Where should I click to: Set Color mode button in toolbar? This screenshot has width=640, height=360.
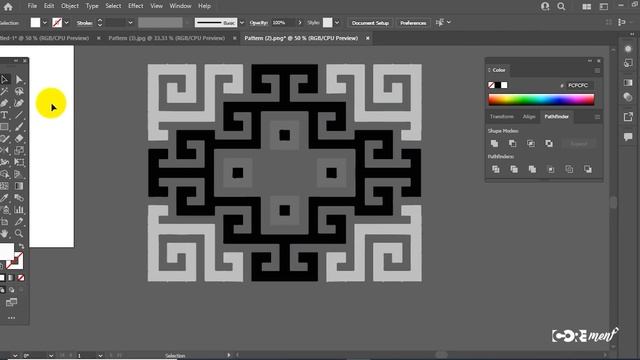click(x=2, y=278)
